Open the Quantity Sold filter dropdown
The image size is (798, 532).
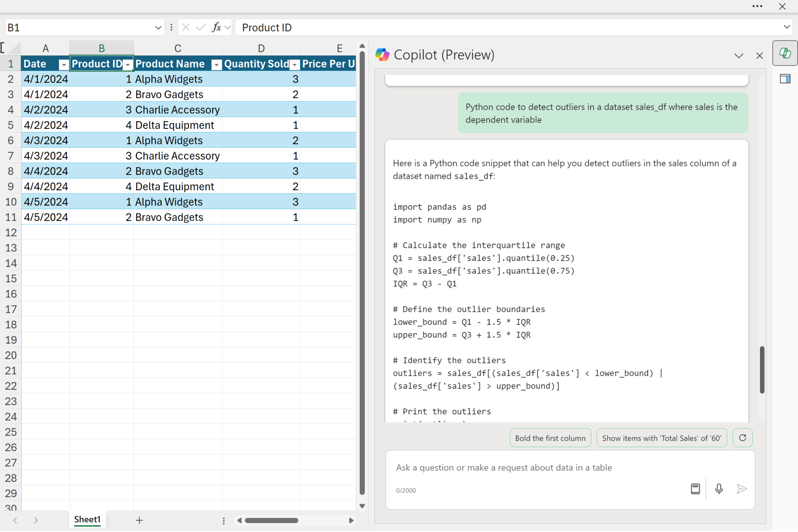tap(295, 65)
